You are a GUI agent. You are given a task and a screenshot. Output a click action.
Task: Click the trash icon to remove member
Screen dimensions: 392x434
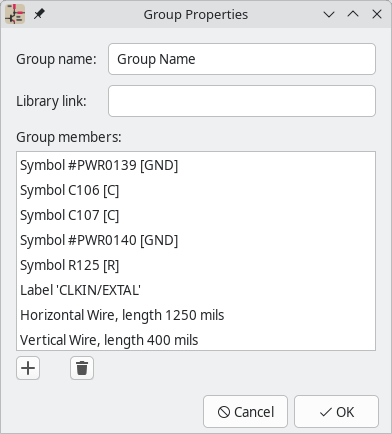tap(82, 368)
